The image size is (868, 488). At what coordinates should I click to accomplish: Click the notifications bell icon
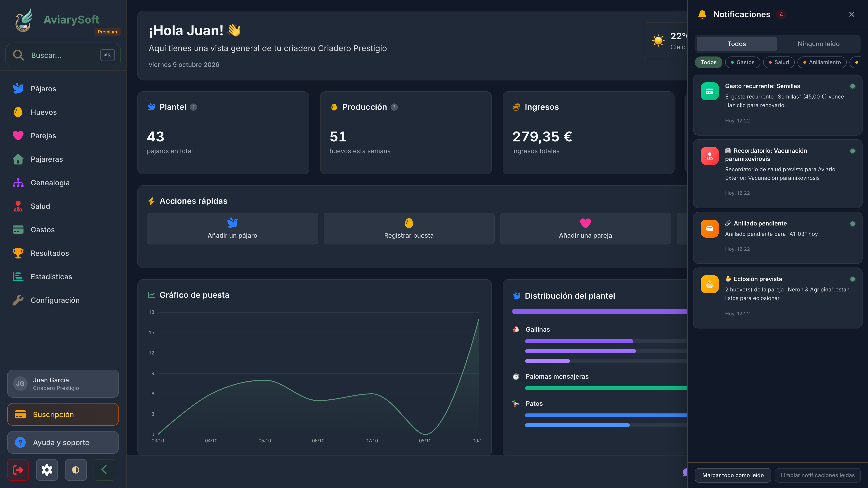(702, 14)
